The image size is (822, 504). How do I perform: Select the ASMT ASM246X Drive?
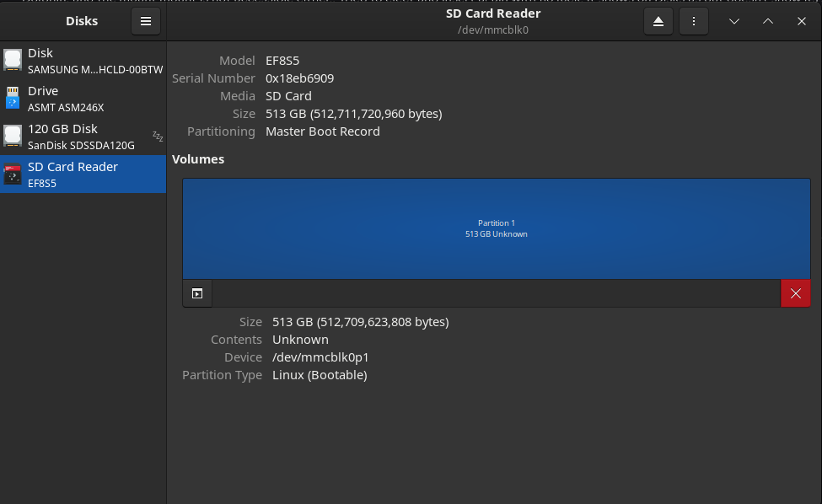point(83,98)
